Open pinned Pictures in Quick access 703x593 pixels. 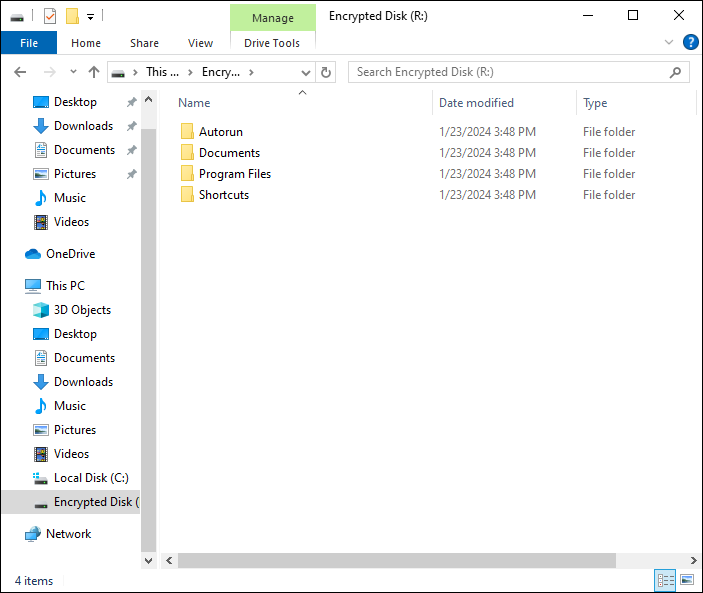click(74, 174)
